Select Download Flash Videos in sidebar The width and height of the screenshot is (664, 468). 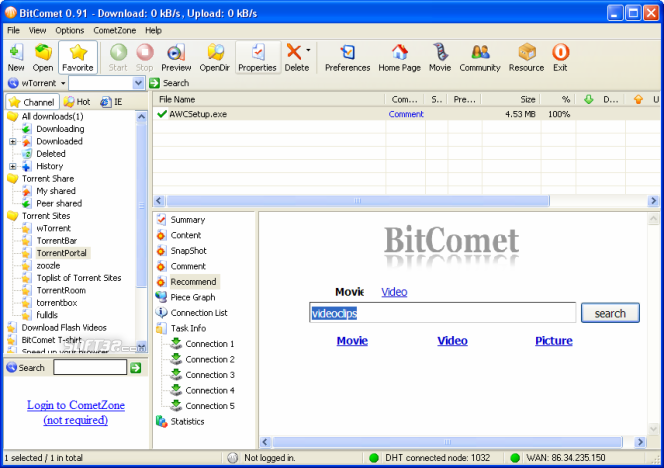64,327
